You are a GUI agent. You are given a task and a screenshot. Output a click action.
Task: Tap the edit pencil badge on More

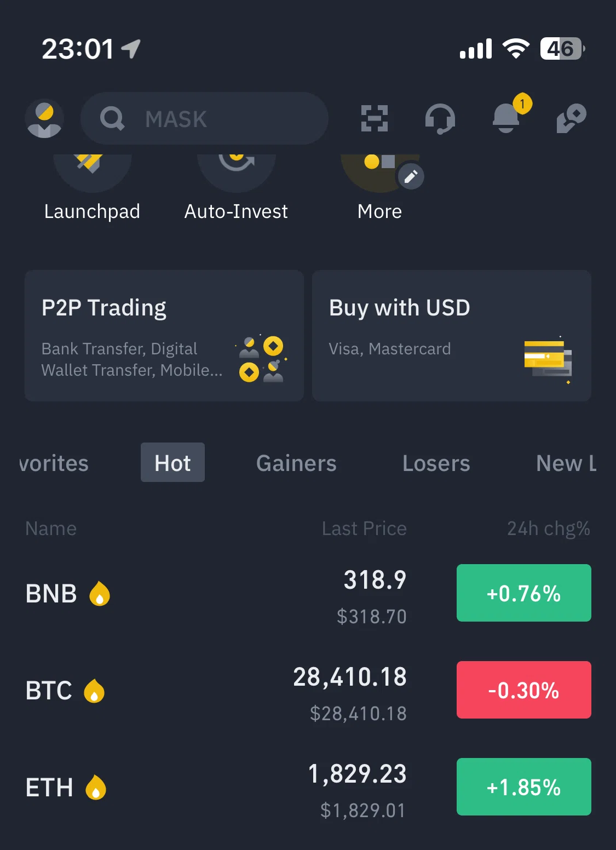click(x=411, y=176)
